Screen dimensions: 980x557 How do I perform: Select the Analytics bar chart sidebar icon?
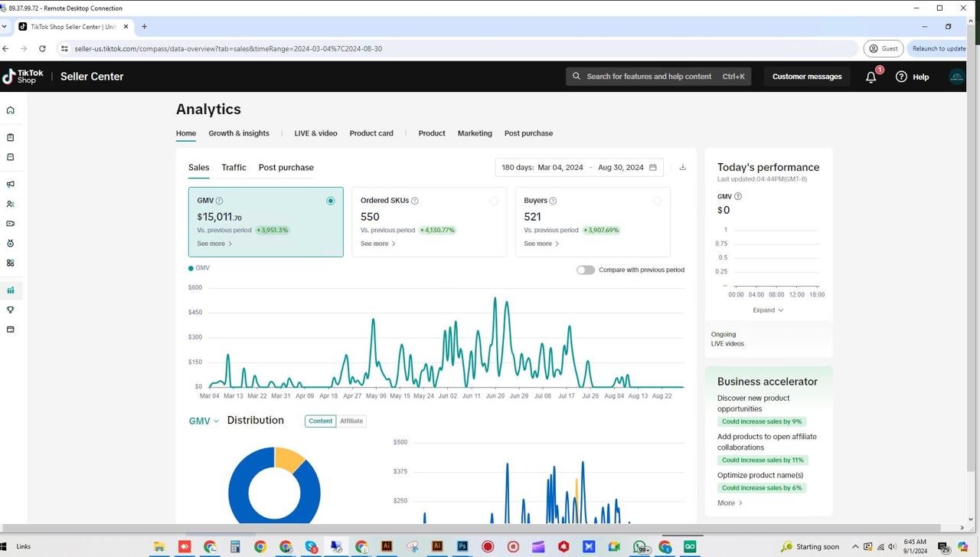pos(11,290)
